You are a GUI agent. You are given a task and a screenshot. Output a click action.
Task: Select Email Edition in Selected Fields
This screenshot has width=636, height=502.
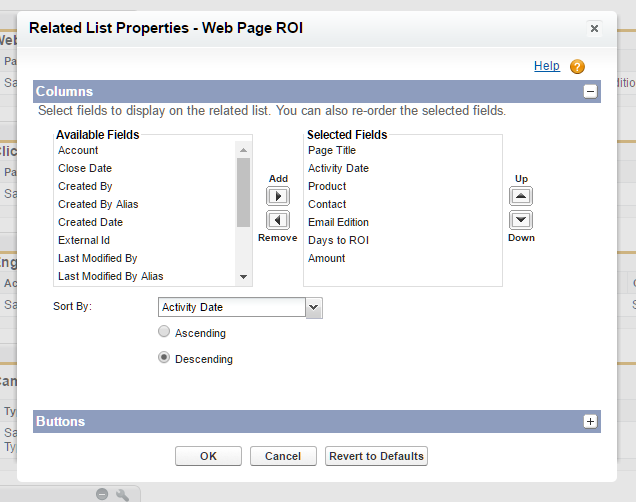click(x=341, y=222)
